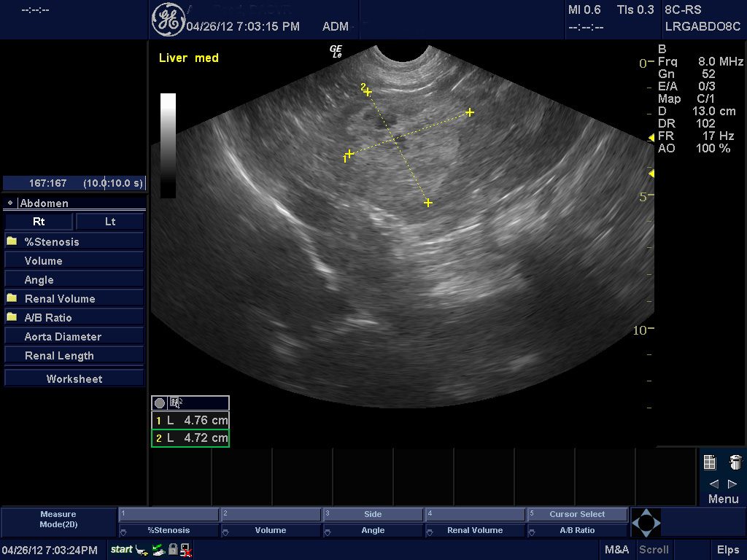
Task: Open the Worksheet button
Action: (x=74, y=378)
